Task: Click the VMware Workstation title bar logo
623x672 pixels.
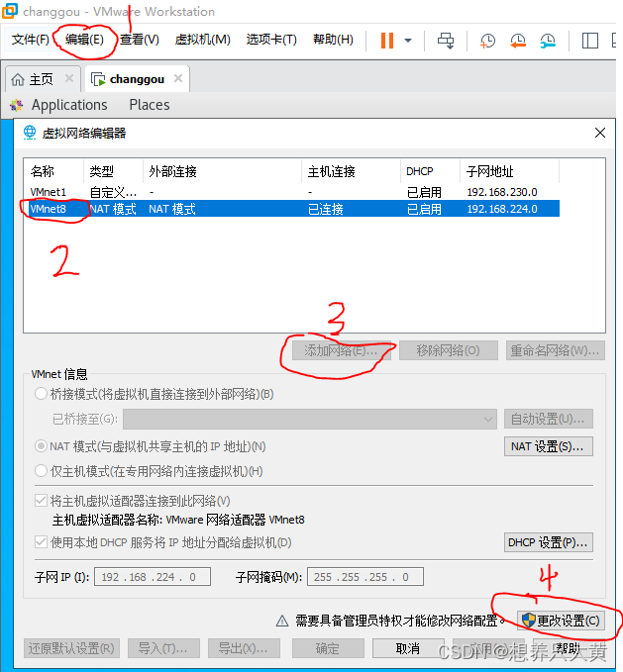Action: click(x=10, y=11)
